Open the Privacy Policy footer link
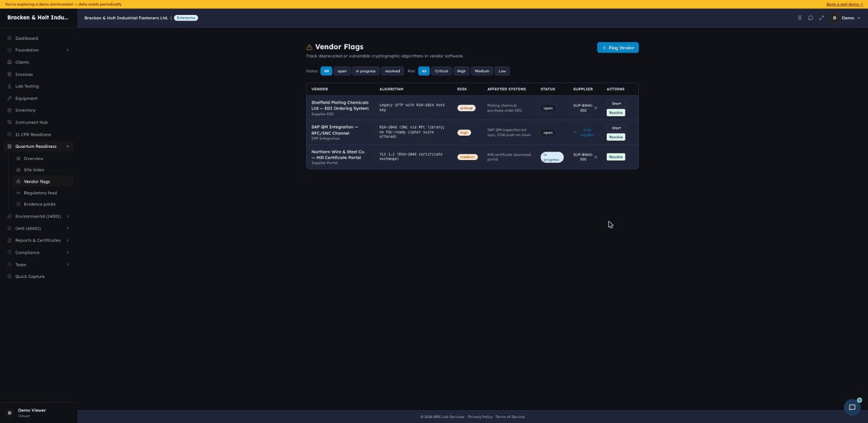Screen dimensions: 868x423 [480, 417]
